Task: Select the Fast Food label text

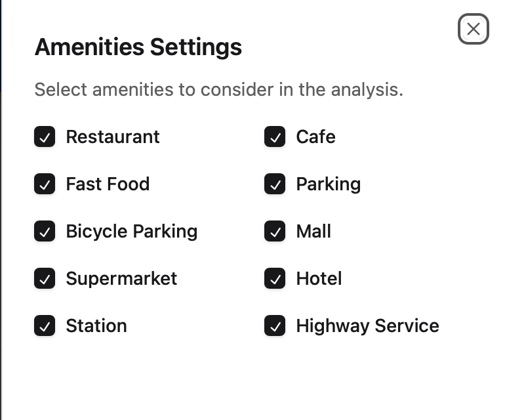Action: click(x=108, y=184)
